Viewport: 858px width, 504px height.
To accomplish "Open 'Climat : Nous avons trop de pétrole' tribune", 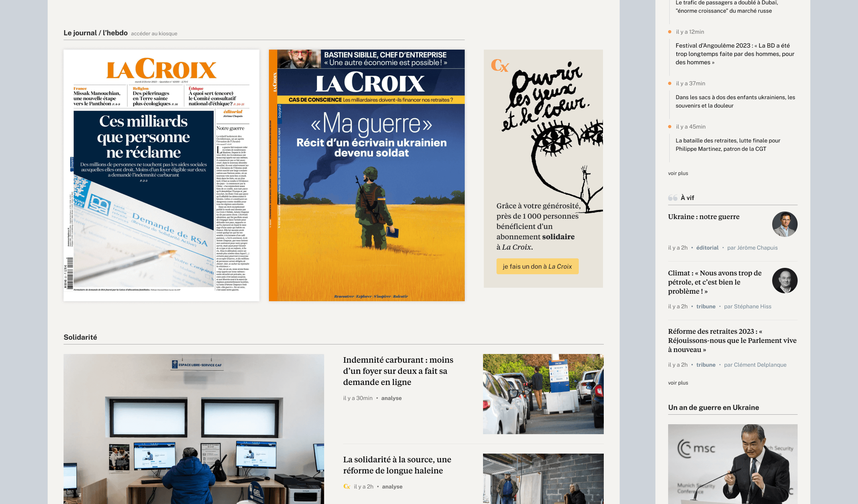I will tap(715, 282).
